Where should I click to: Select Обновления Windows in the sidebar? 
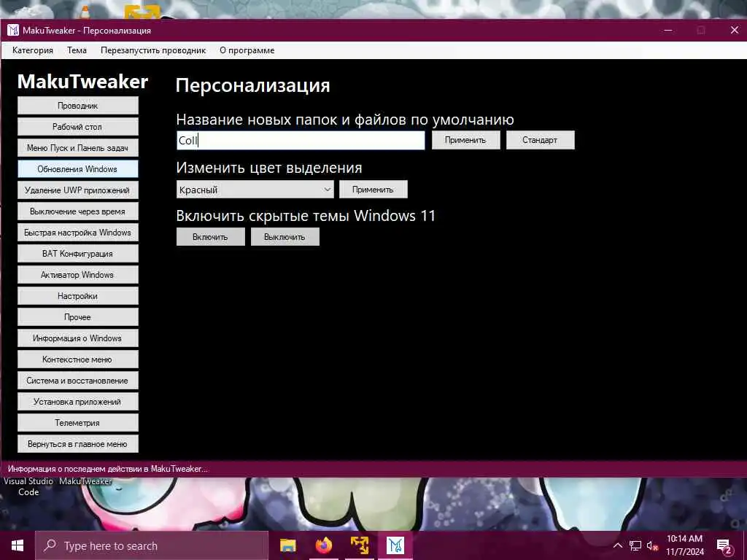77,169
